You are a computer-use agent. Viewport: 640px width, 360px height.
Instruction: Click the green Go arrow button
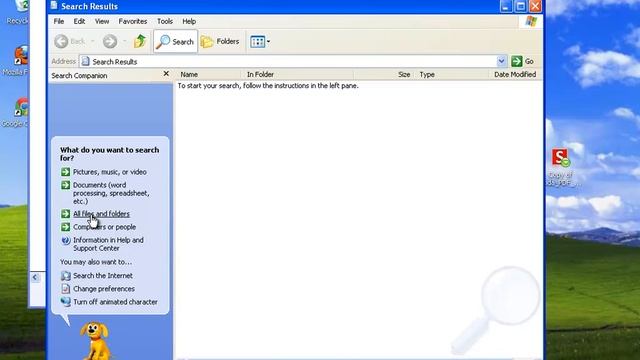coord(516,61)
